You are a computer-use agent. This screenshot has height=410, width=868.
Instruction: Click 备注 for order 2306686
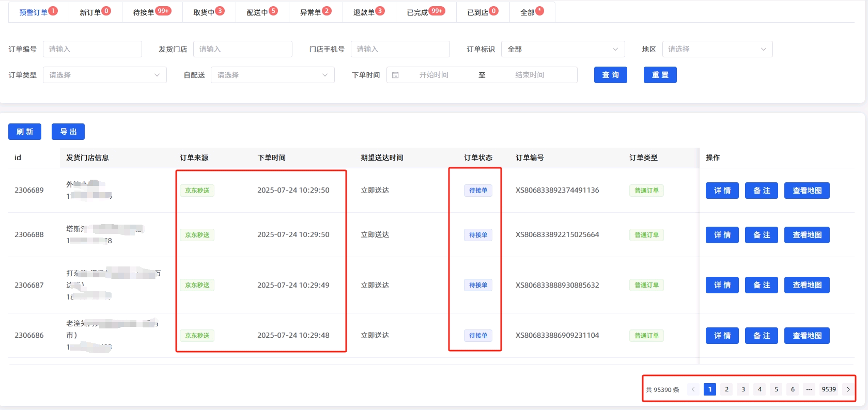pos(762,336)
